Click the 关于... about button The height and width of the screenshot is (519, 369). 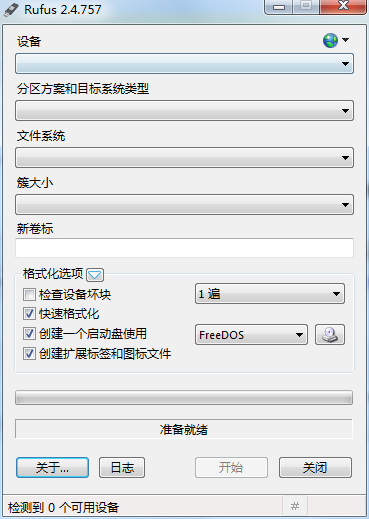(x=52, y=467)
